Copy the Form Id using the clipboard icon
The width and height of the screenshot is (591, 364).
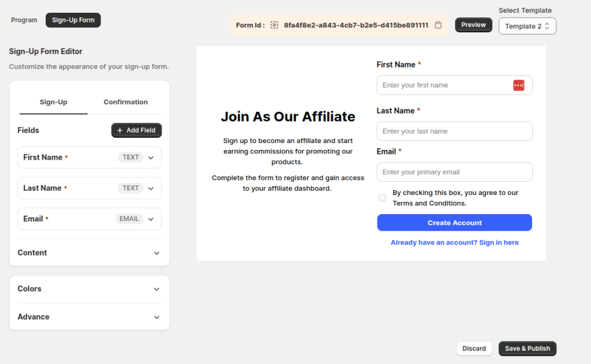click(437, 25)
